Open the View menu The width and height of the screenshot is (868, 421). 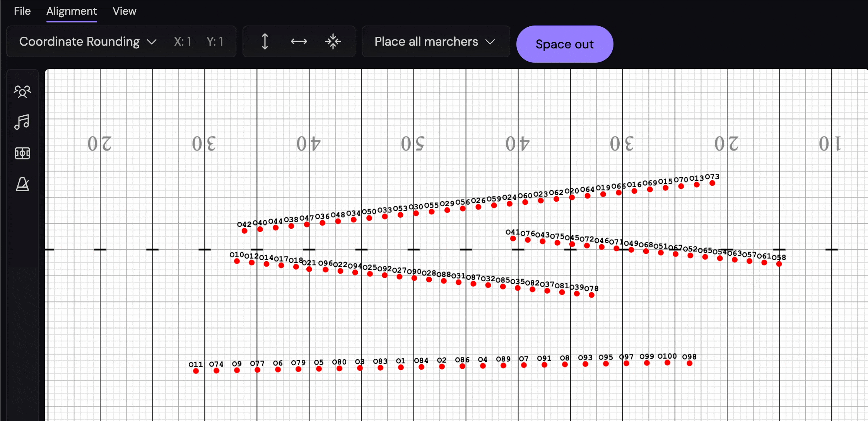124,11
